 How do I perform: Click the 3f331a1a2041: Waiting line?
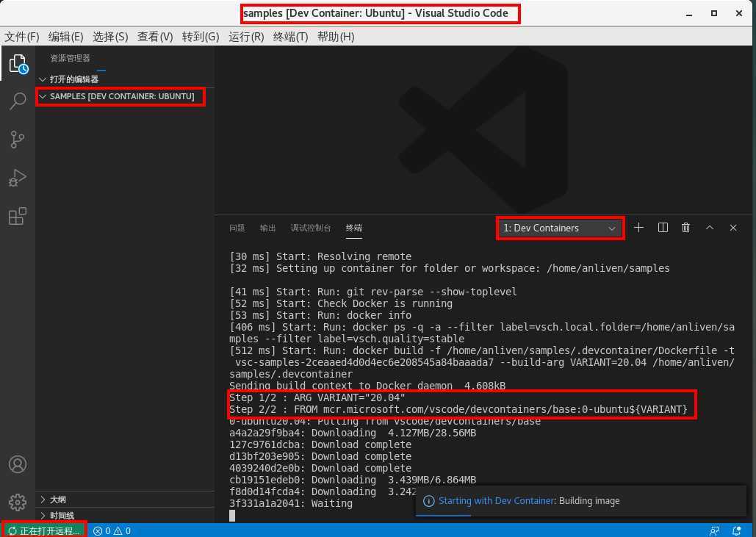(x=291, y=503)
